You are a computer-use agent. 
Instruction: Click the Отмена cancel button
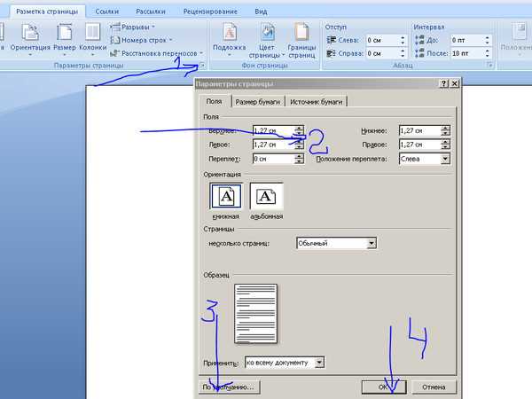click(434, 387)
